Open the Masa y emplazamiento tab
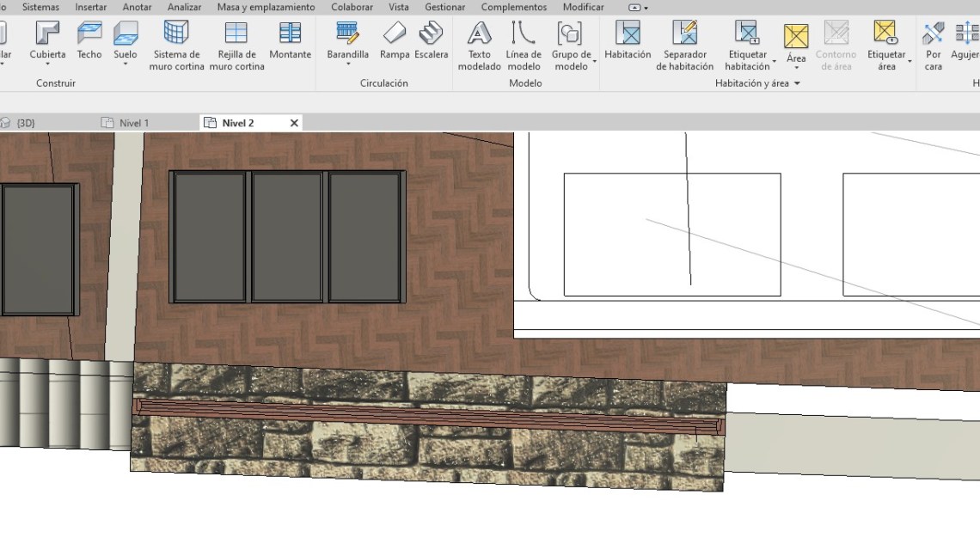 click(x=266, y=7)
